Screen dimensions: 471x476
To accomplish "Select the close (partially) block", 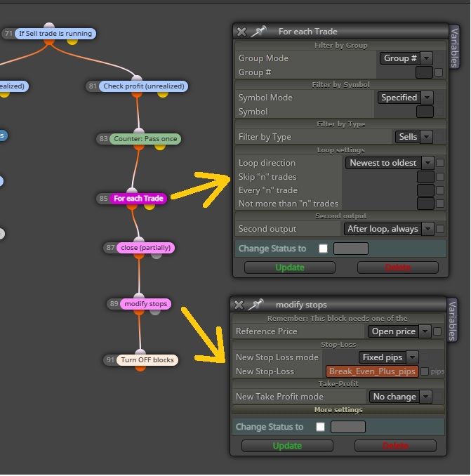I will (x=146, y=248).
